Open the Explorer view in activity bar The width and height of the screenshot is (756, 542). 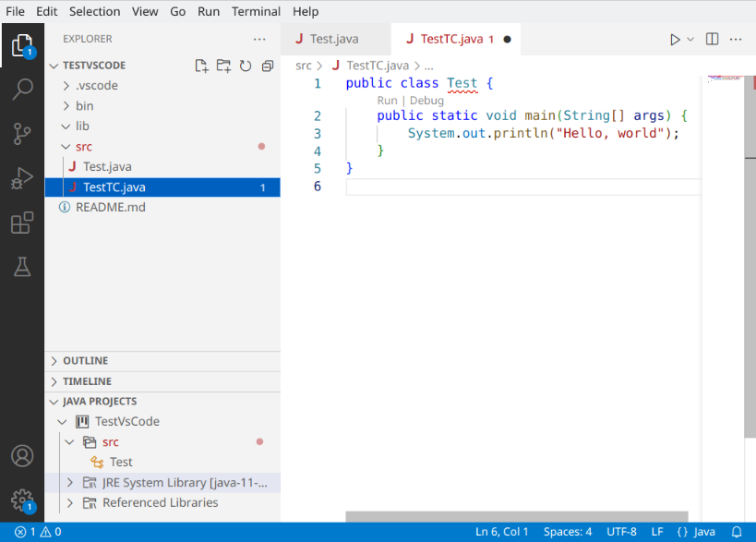coord(22,46)
